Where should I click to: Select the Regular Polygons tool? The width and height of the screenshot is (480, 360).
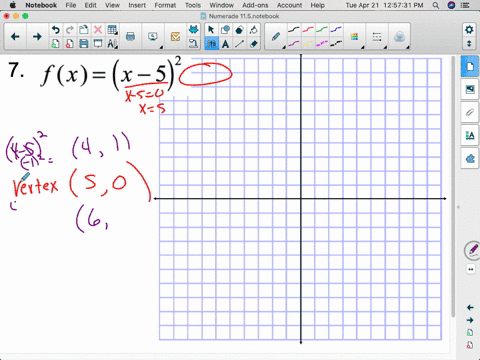tap(239, 30)
